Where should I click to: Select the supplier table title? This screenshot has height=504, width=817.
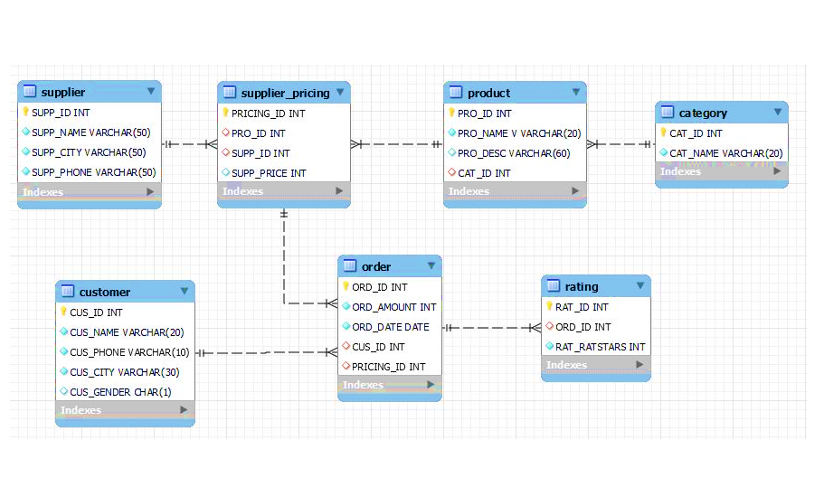[63, 92]
